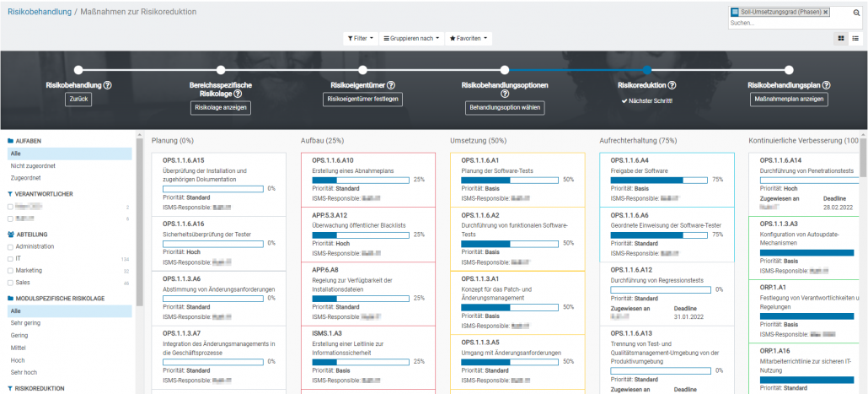Check the Administration department checkbox
This screenshot has width=868, height=394.
(x=10, y=246)
